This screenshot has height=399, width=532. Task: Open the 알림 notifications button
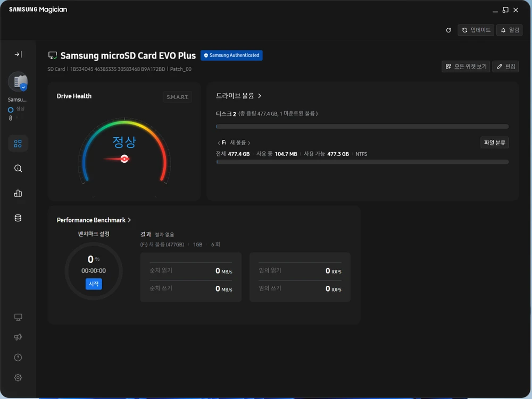(x=509, y=30)
